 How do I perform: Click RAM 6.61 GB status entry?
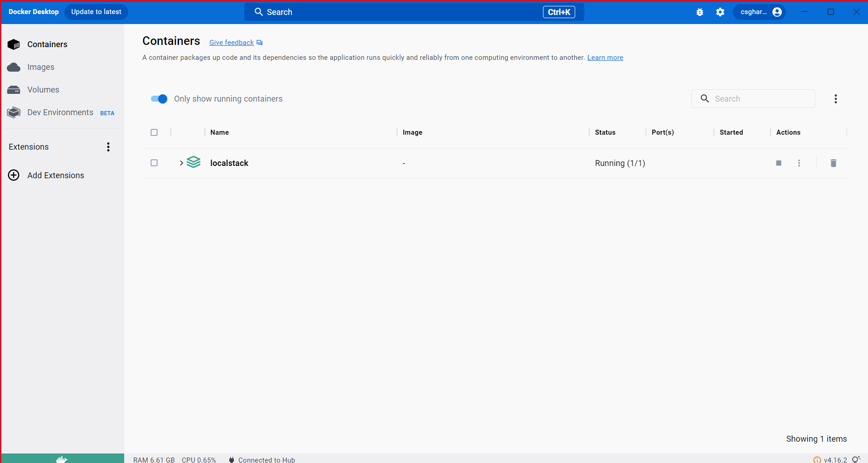pyautogui.click(x=154, y=460)
